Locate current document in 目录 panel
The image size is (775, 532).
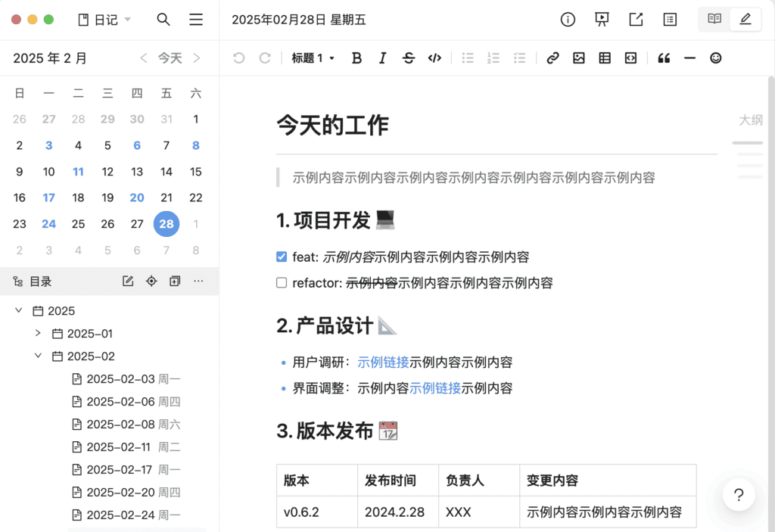click(151, 281)
